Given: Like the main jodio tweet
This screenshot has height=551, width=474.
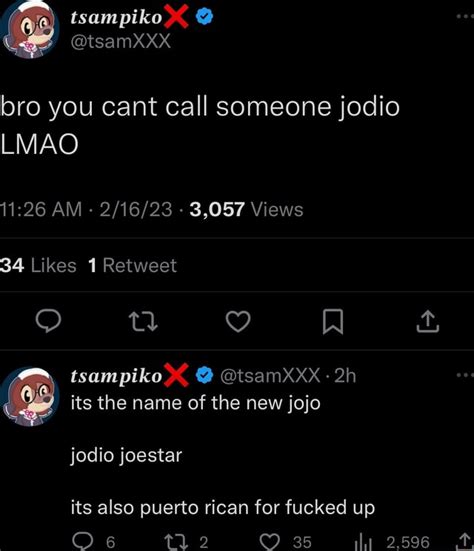Looking at the screenshot, I should [238, 322].
